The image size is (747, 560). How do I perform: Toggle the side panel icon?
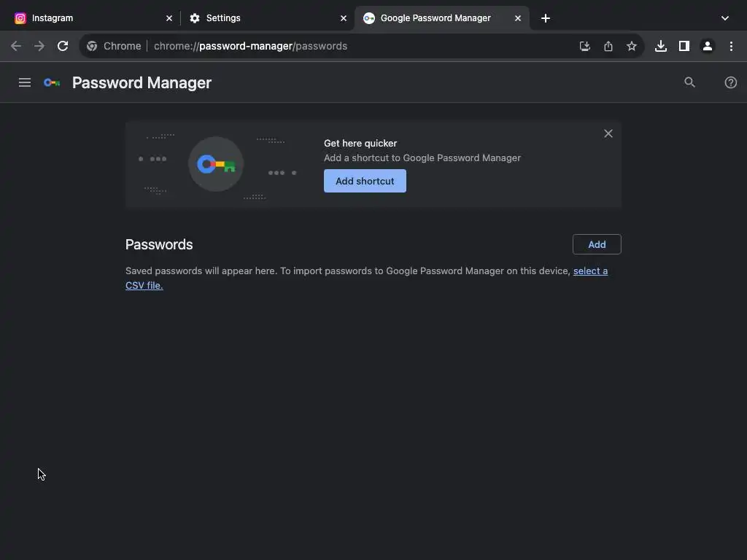coord(684,46)
